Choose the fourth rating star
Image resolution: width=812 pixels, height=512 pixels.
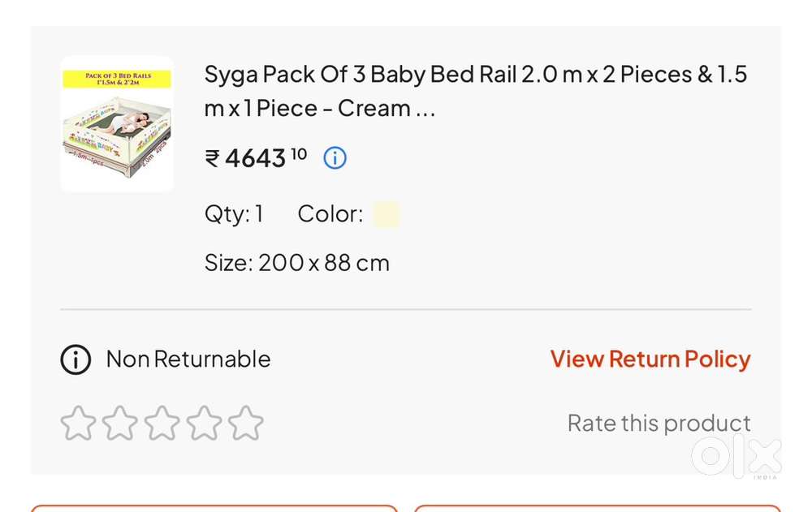[204, 424]
